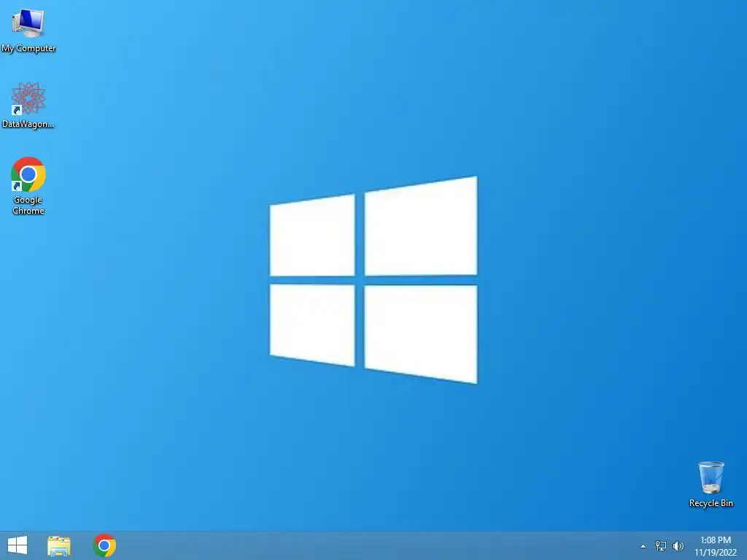Open the Windows Start button
Image resolution: width=747 pixels, height=560 pixels.
(x=18, y=545)
